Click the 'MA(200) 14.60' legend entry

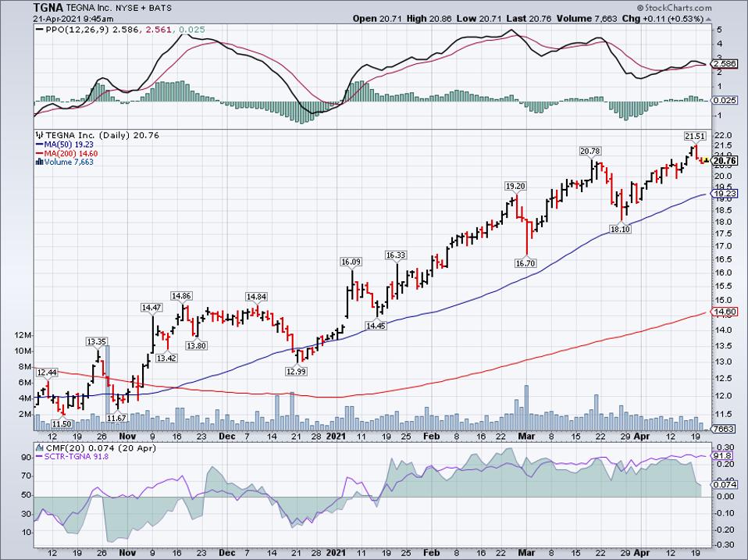tap(70, 154)
